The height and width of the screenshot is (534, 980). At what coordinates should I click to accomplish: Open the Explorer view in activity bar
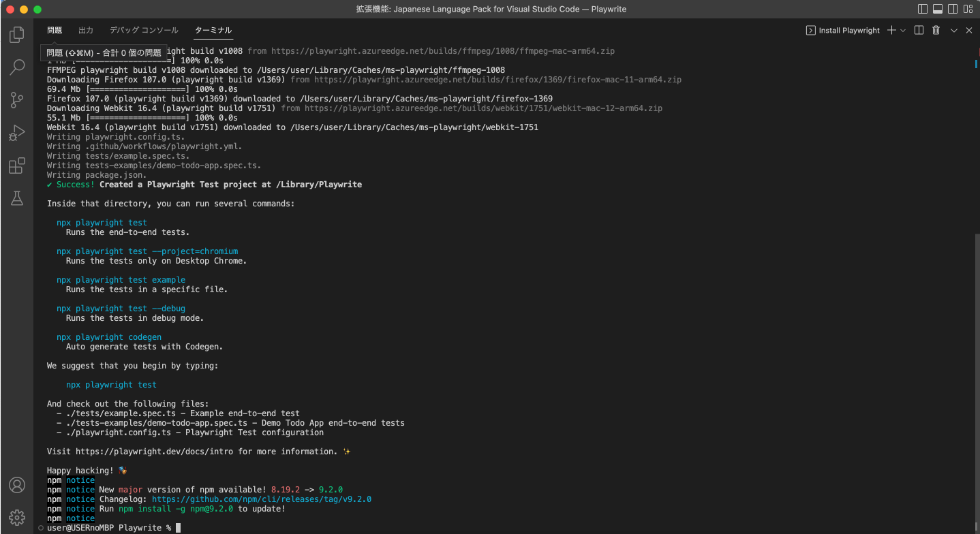tap(17, 35)
